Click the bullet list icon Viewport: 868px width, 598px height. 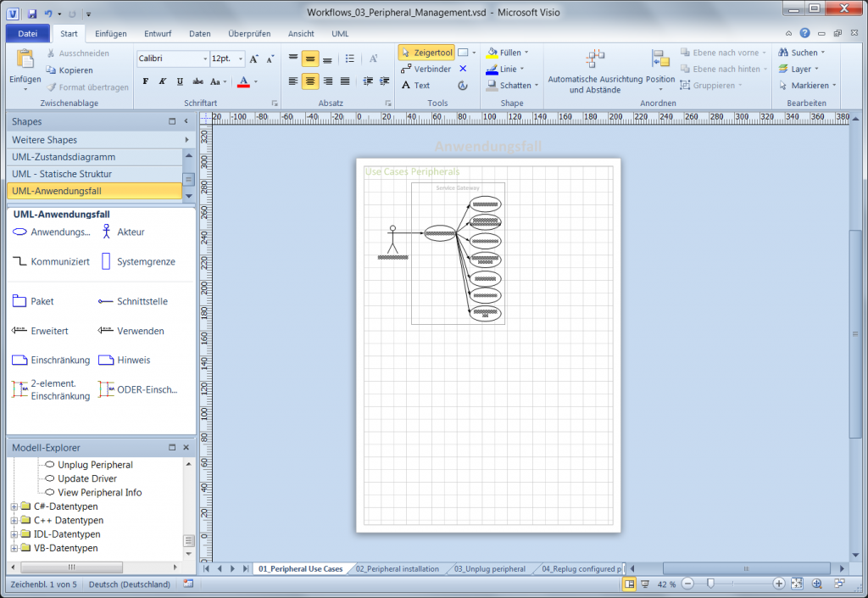(x=350, y=59)
